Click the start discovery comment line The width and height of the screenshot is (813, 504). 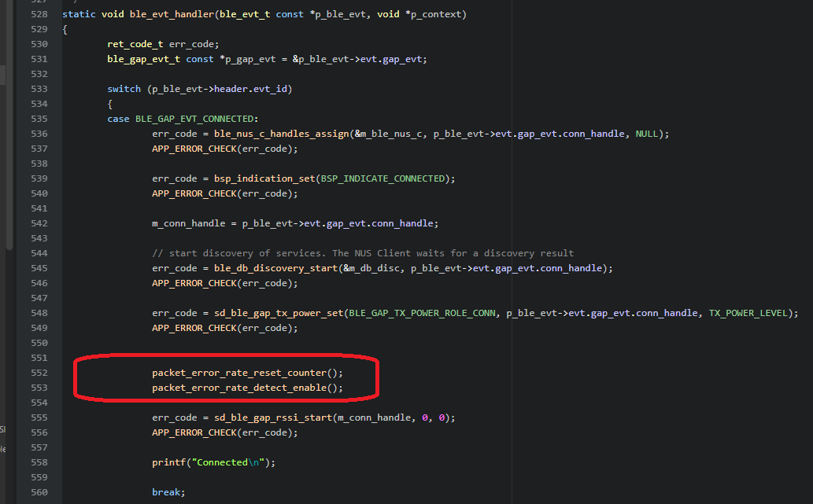[x=363, y=253]
